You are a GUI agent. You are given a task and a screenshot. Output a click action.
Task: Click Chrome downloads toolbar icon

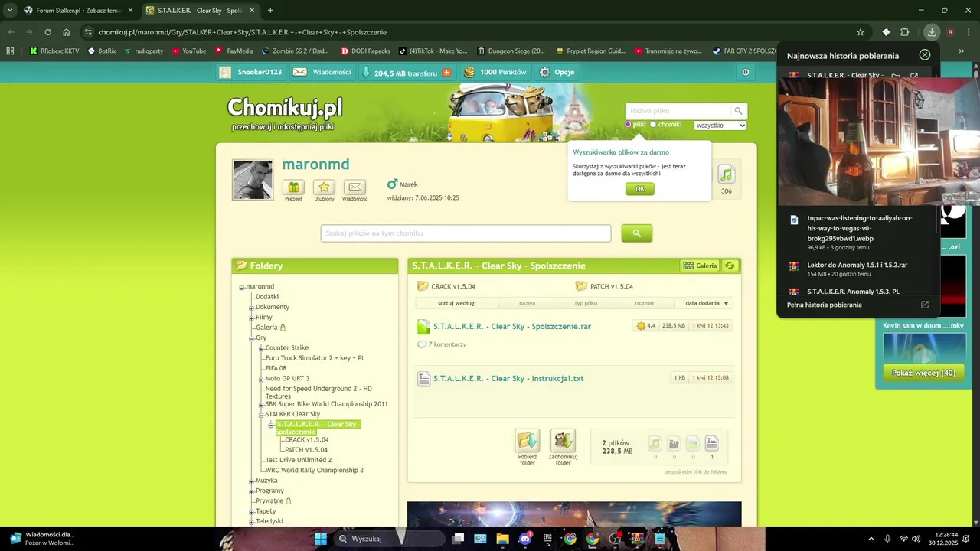pos(932,32)
